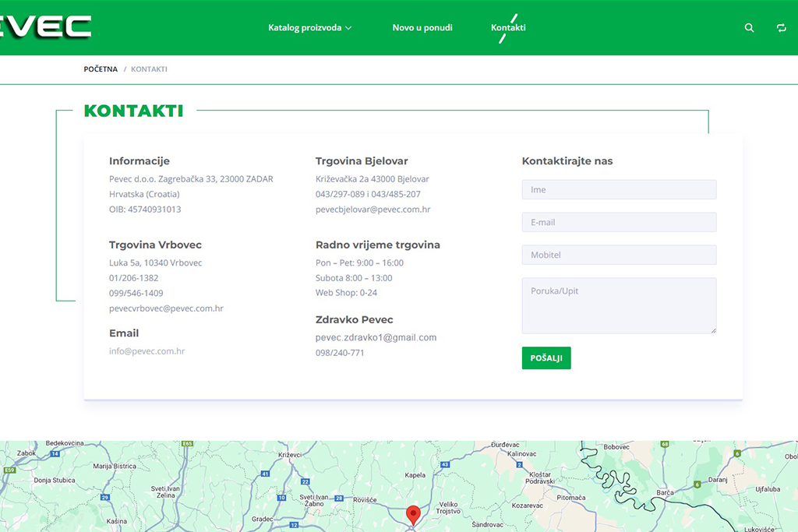The width and height of the screenshot is (798, 532).
Task: Click inside the Poruka/Upit message area
Action: click(x=619, y=305)
